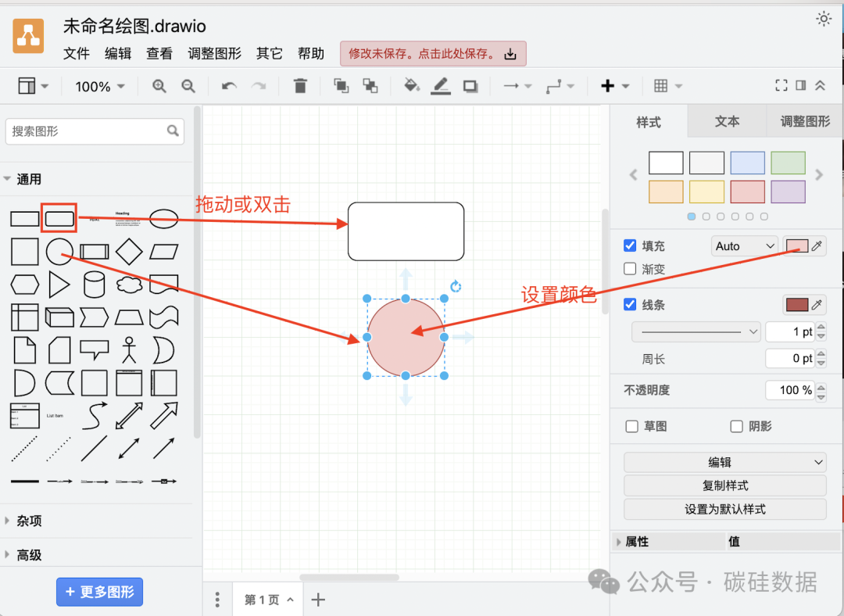Click the zoom in magnifier icon
The width and height of the screenshot is (844, 616).
pos(159,86)
